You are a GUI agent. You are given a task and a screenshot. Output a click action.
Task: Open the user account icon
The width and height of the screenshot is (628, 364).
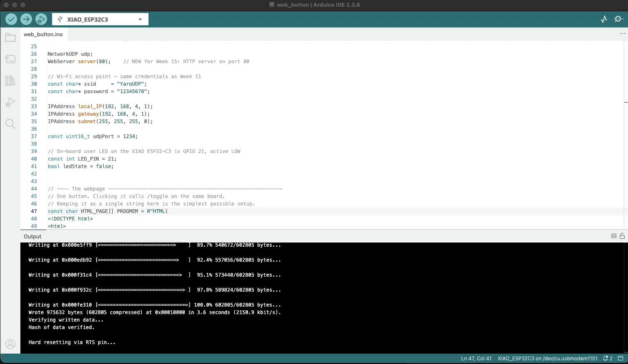point(10,344)
